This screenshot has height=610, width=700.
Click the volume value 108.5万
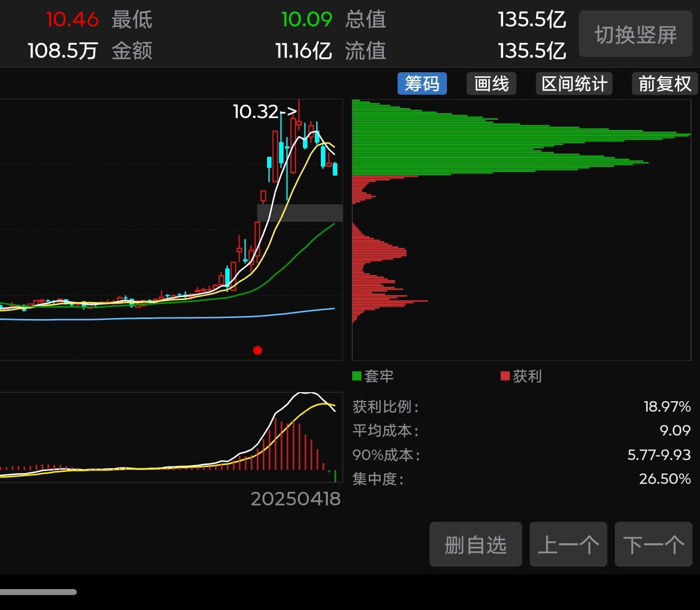[x=63, y=50]
